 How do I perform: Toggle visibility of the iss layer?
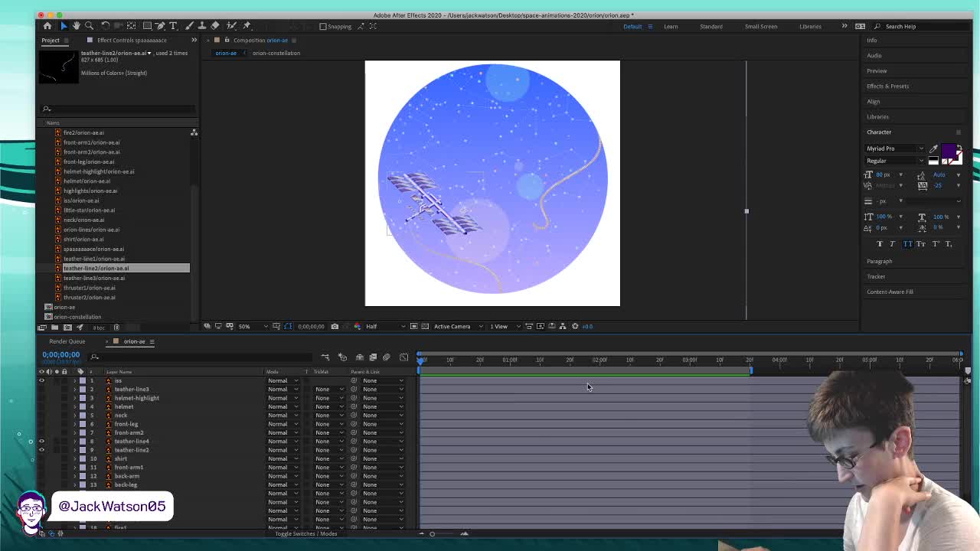pyautogui.click(x=41, y=380)
